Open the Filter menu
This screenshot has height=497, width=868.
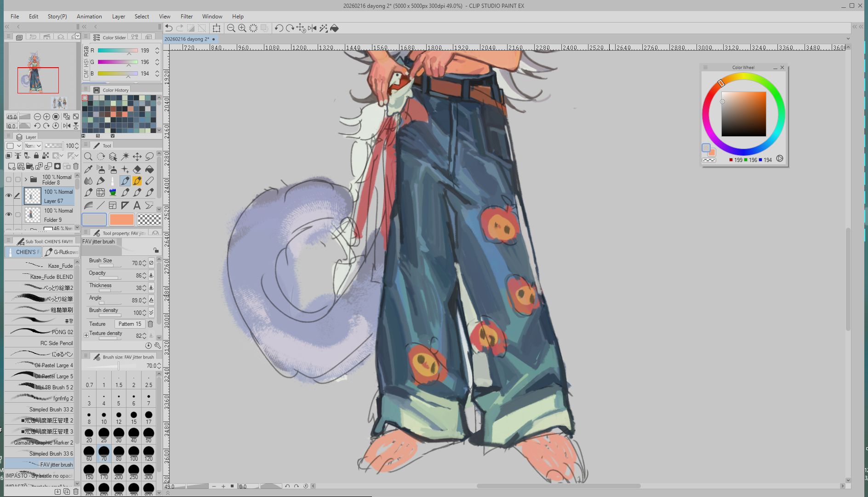pyautogui.click(x=186, y=16)
